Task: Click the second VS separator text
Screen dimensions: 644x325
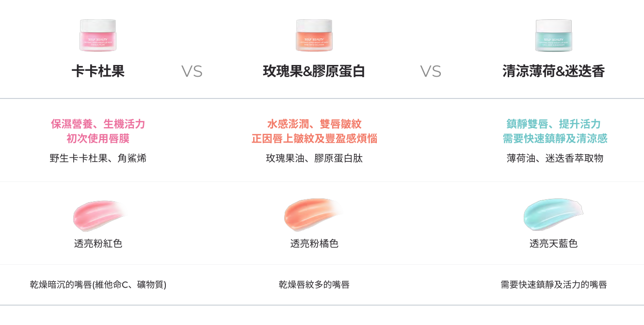Action: pyautogui.click(x=431, y=72)
